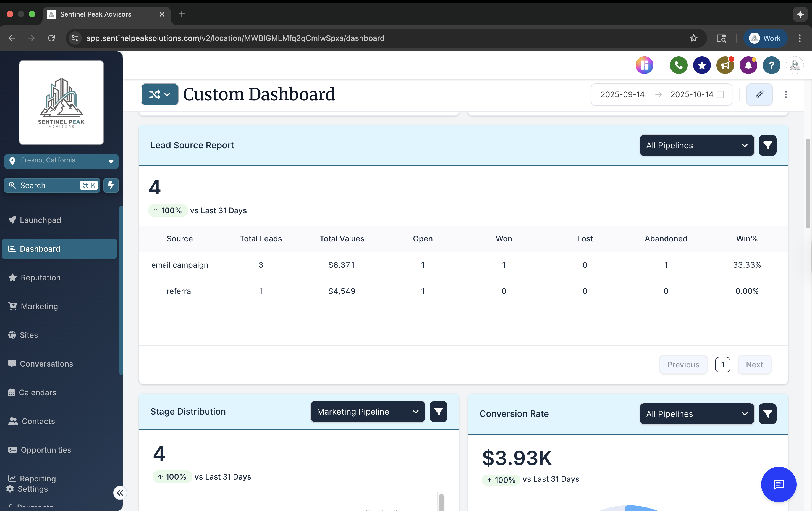
Task: Open the phone dialer icon
Action: [678, 65]
